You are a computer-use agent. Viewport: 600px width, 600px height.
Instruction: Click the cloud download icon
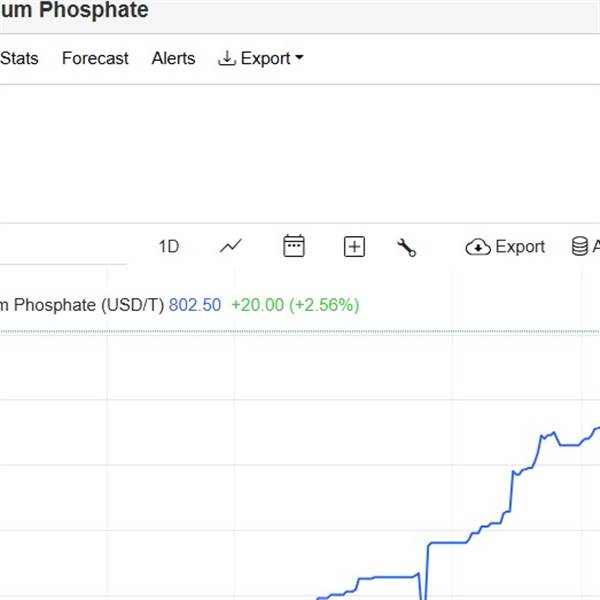point(478,247)
